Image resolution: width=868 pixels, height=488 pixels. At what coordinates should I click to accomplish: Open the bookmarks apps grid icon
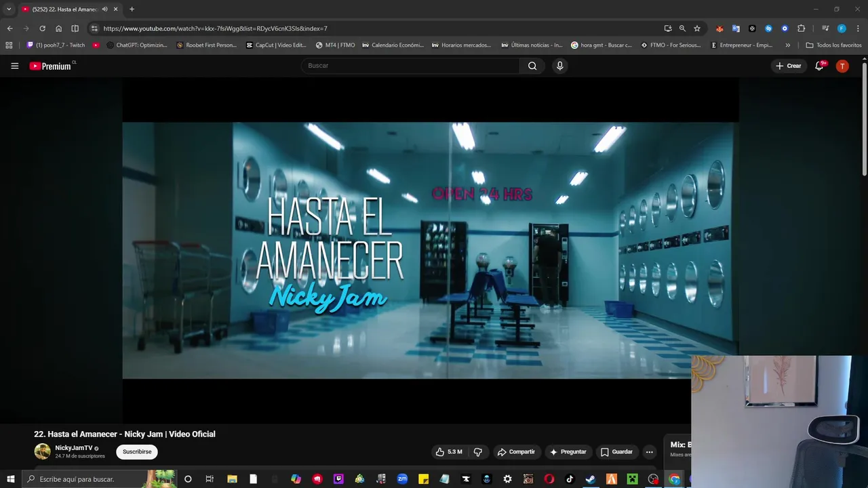[x=9, y=45]
